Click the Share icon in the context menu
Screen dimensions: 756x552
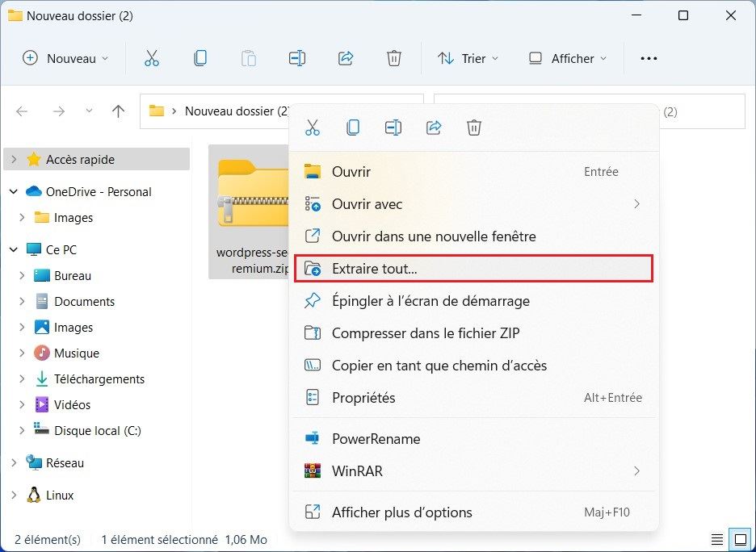click(x=434, y=128)
